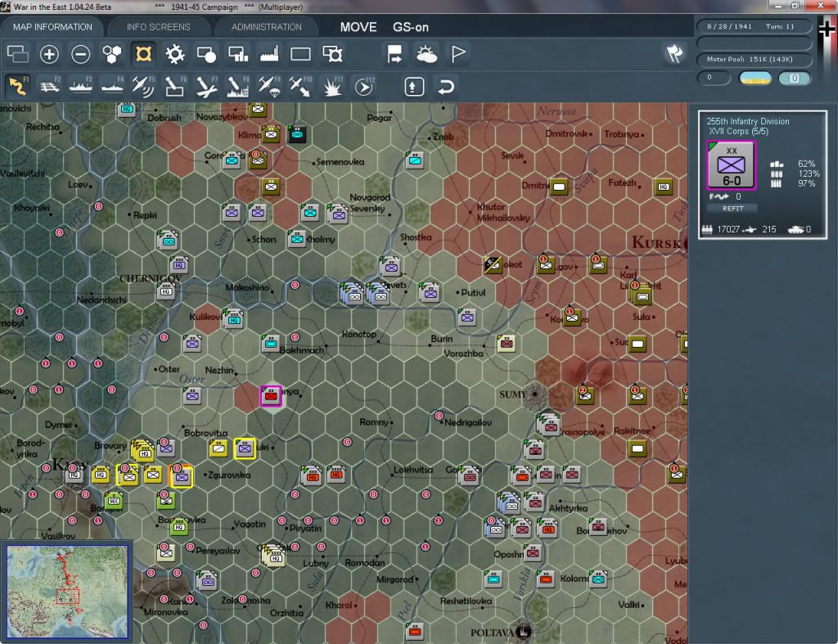Click the screen-with-bar-chart toolbar icon
838x644 pixels.
point(238,54)
